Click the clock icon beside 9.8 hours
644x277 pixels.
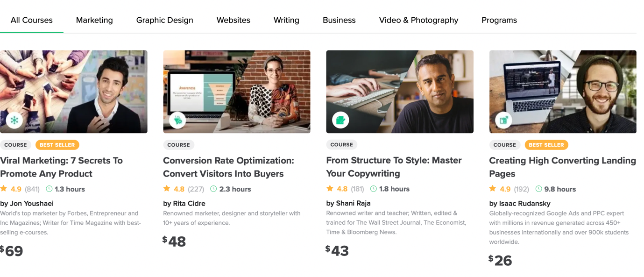538,189
